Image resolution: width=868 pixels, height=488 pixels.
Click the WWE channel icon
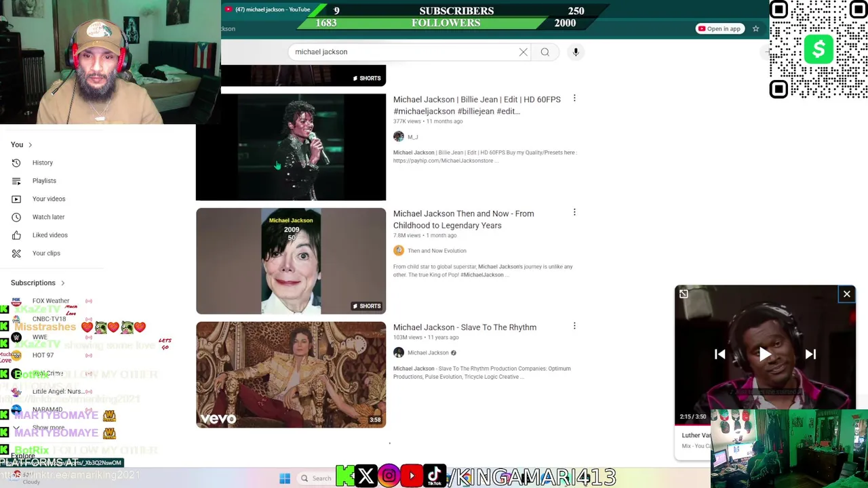click(16, 337)
